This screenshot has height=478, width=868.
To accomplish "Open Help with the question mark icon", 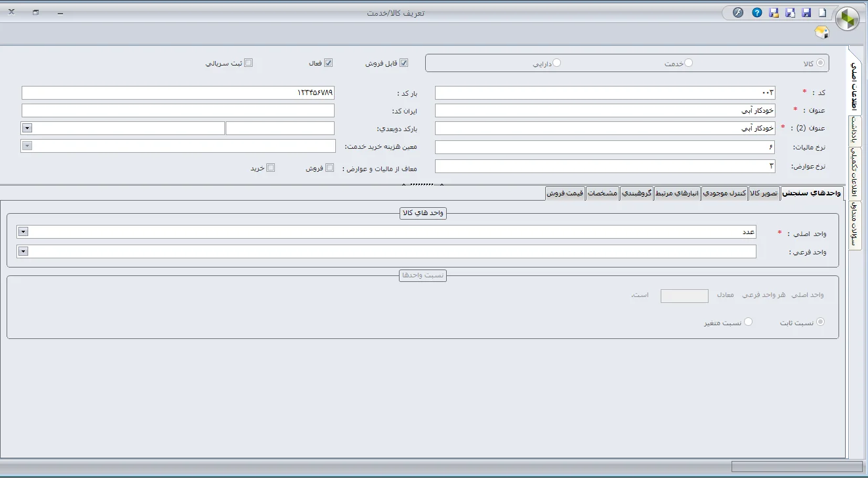I will point(756,12).
